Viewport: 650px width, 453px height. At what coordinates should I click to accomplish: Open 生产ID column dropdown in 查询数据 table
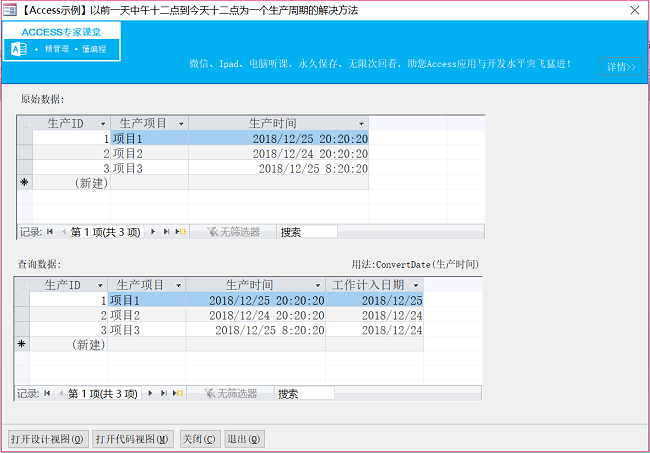click(100, 285)
